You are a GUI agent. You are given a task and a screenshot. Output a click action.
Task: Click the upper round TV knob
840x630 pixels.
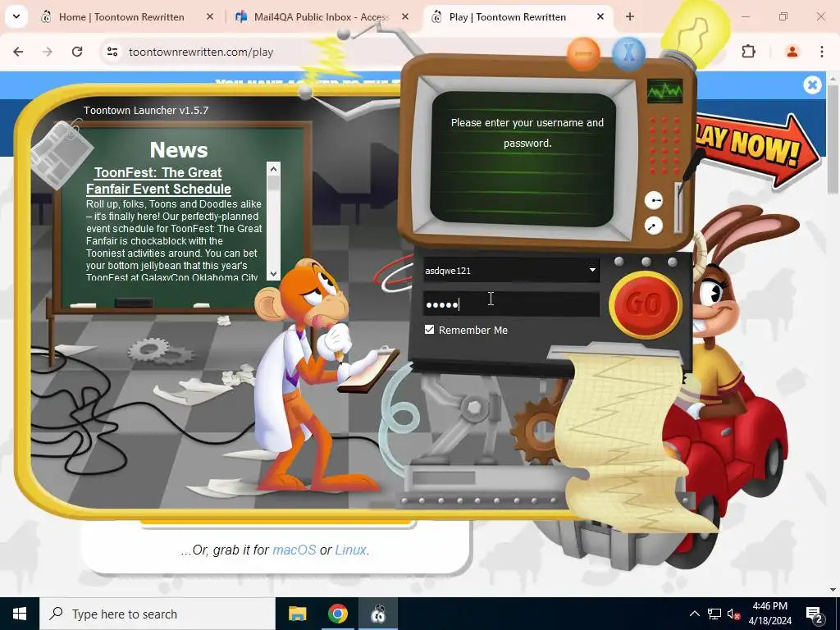click(x=654, y=200)
